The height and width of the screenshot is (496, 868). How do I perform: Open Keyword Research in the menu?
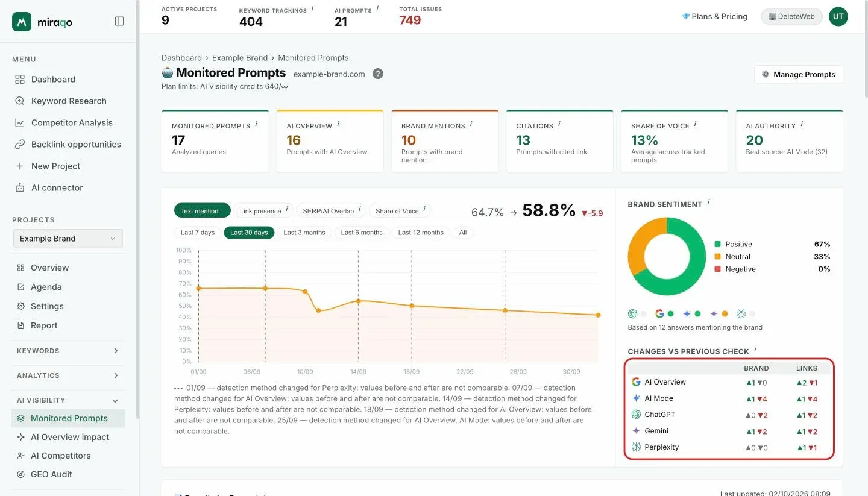click(x=69, y=101)
